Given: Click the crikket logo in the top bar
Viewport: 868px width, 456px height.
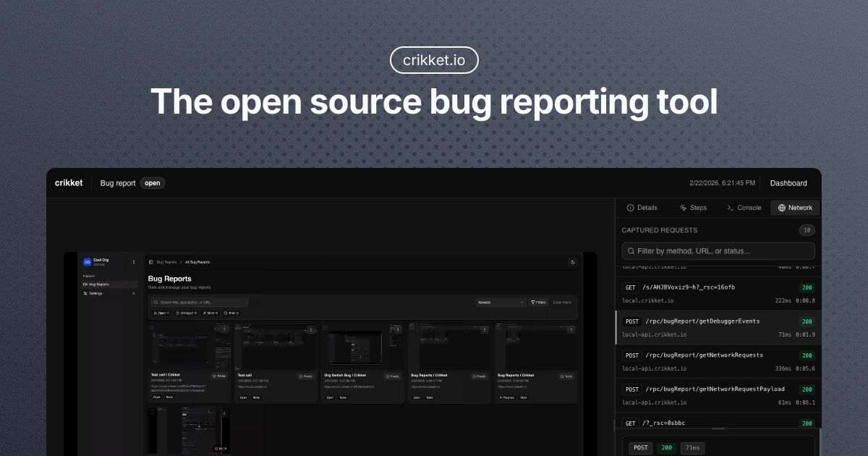Looking at the screenshot, I should [x=68, y=182].
